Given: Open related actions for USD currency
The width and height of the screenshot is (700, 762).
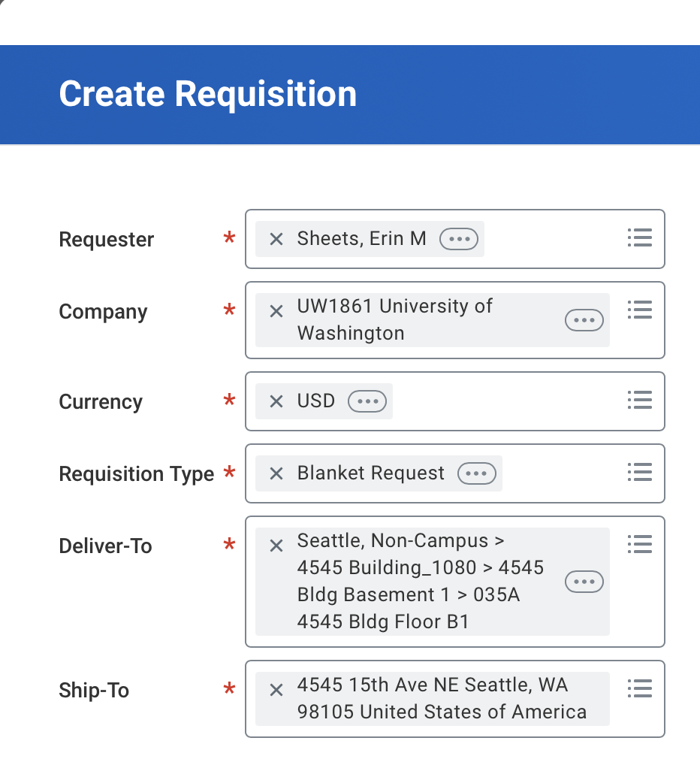Looking at the screenshot, I should [366, 401].
